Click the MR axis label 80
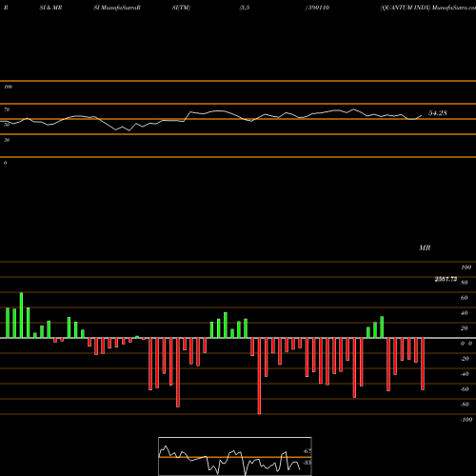The height and width of the screenshot is (476, 476). (465, 283)
